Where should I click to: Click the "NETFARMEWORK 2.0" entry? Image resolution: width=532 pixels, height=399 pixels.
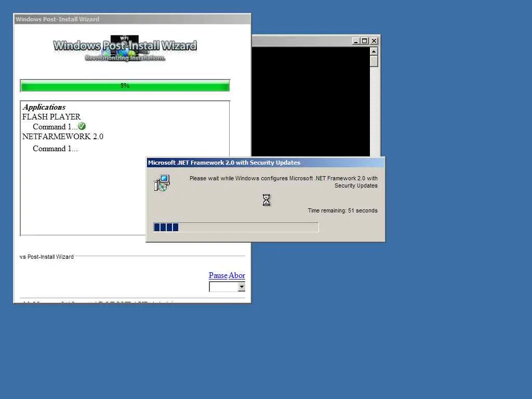(x=63, y=137)
